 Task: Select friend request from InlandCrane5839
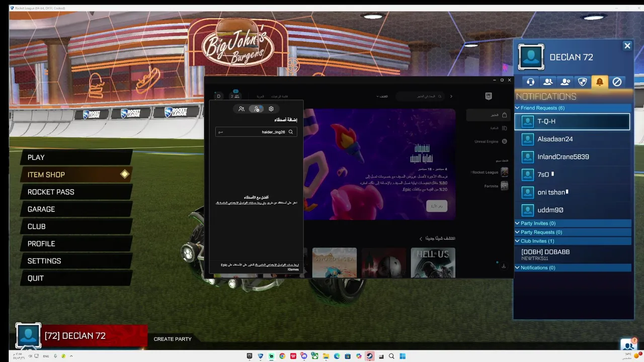[573, 157]
